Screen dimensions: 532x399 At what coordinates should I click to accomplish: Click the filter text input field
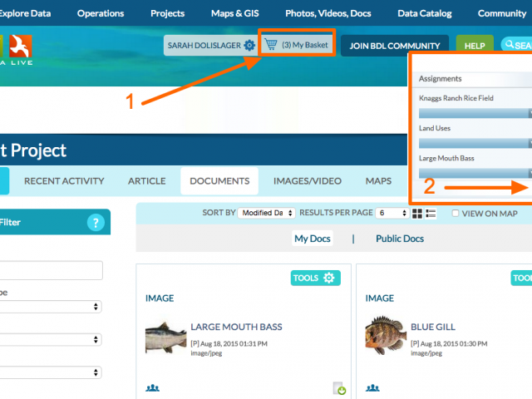pyautogui.click(x=51, y=270)
